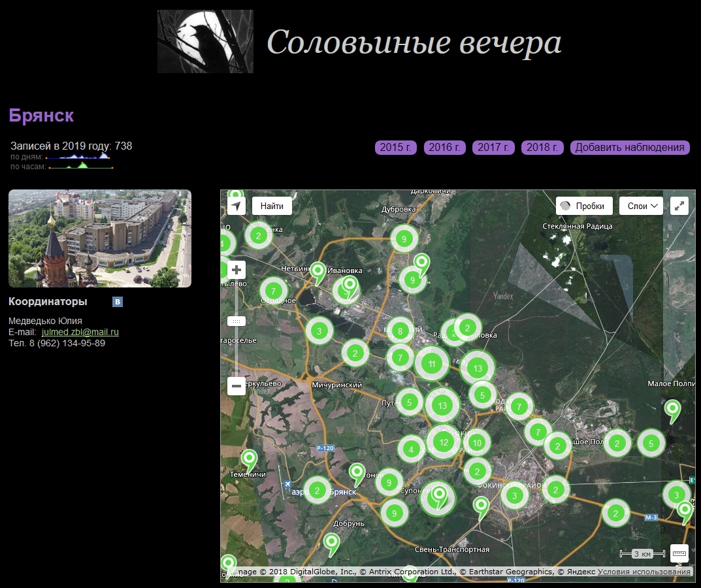
Task: Click the Bryansk city photo thumbnail
Action: 100,238
